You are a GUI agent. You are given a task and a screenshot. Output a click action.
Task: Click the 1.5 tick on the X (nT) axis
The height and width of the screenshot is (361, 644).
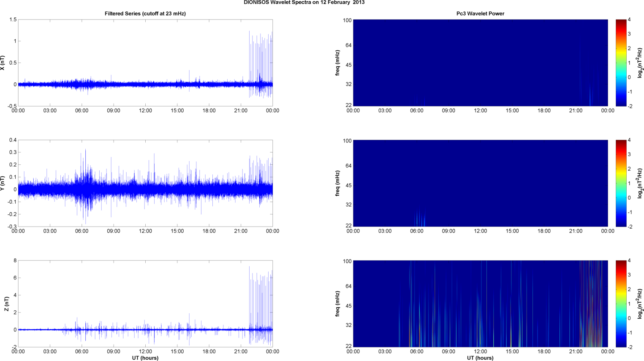(x=13, y=20)
